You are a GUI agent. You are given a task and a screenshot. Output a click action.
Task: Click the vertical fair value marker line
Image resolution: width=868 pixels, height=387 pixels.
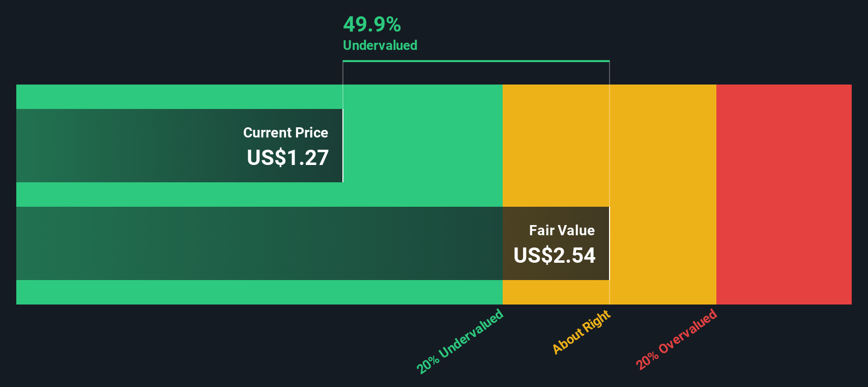609,183
